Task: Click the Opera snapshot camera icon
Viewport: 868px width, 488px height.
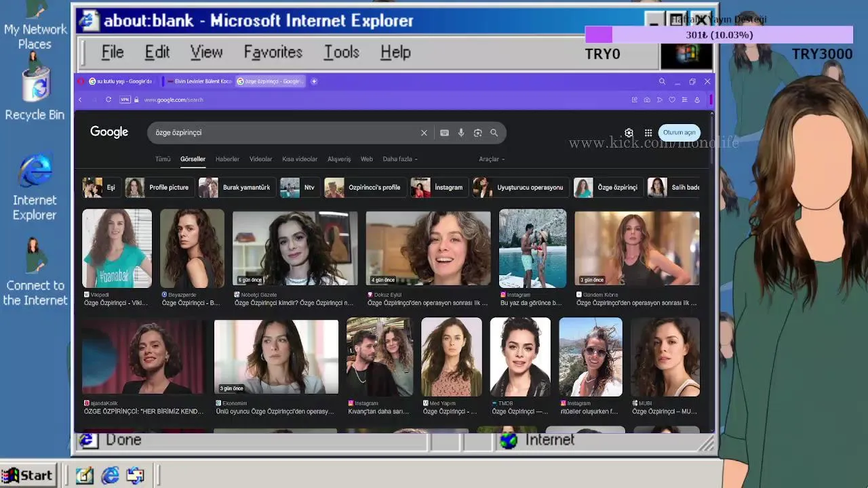Action: [647, 100]
